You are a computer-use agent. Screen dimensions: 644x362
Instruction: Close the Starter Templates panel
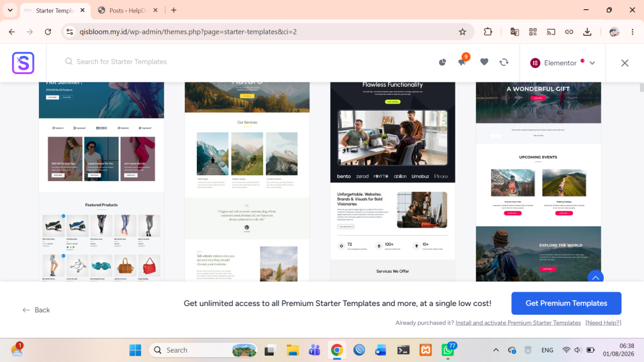pos(625,63)
